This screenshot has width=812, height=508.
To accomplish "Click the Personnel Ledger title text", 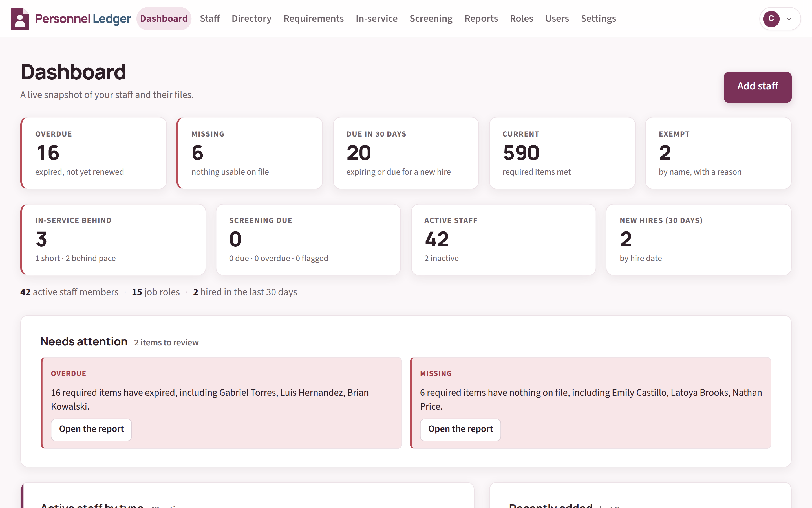I will pyautogui.click(x=83, y=19).
